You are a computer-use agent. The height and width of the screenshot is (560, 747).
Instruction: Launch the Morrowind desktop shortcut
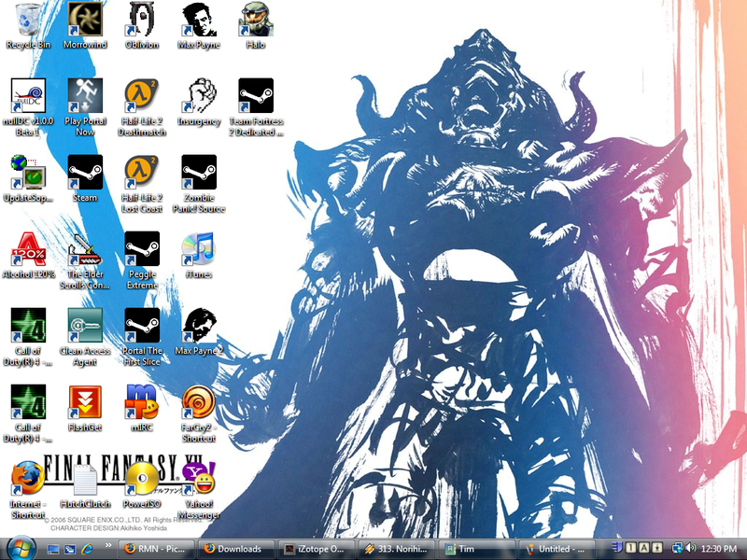pos(85,19)
